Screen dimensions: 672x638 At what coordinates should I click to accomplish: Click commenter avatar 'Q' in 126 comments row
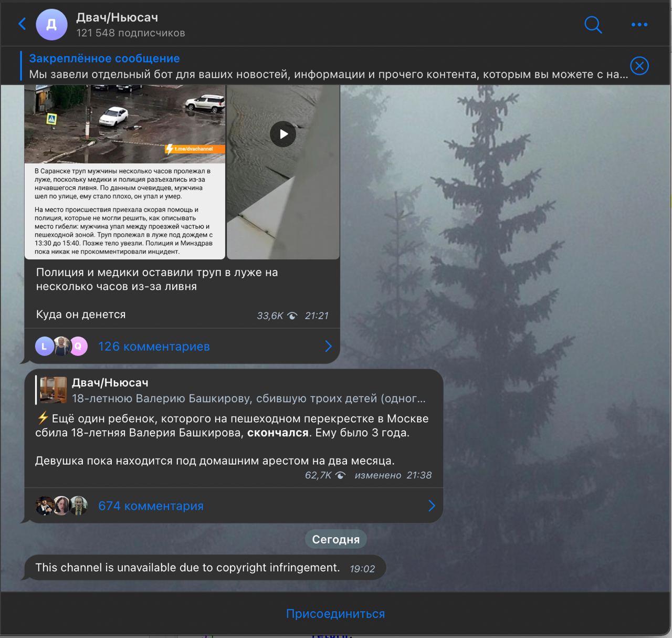point(78,347)
